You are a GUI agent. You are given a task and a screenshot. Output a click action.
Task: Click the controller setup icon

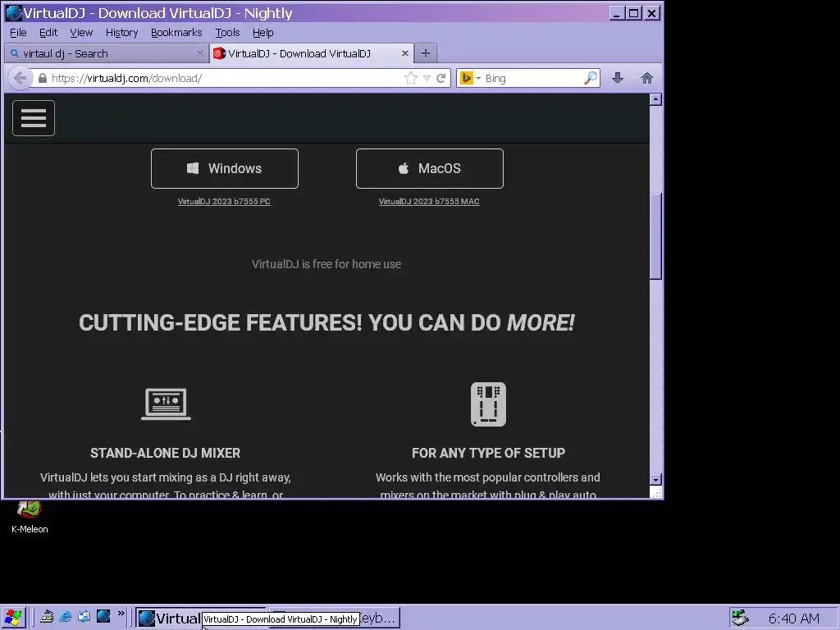tap(488, 404)
